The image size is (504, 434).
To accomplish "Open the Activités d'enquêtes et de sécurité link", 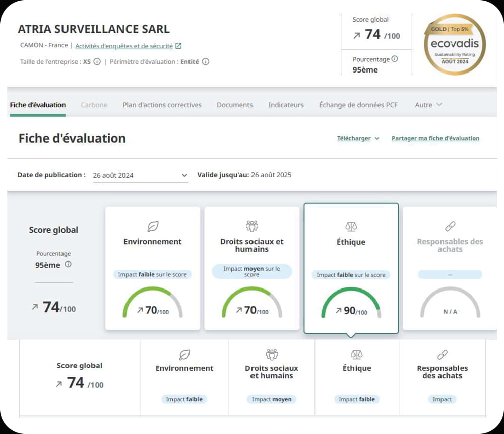I will coord(124,46).
